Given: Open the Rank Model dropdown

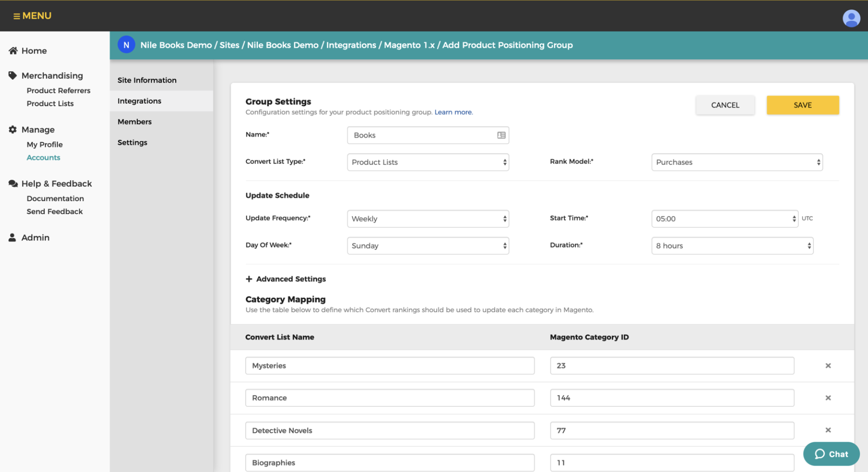Looking at the screenshot, I should click(x=737, y=162).
